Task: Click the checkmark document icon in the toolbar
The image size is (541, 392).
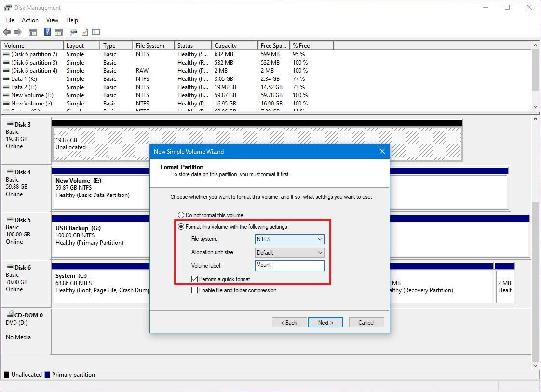Action: pyautogui.click(x=84, y=32)
